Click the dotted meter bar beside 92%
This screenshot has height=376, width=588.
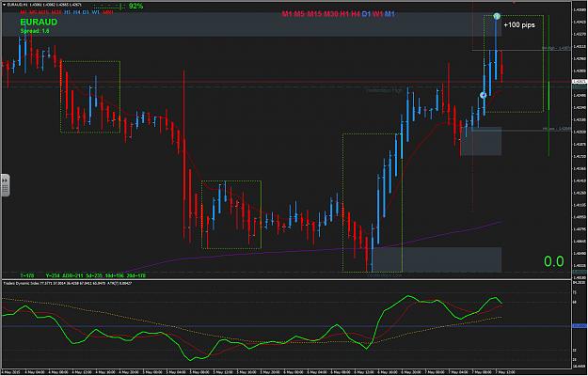coord(108,7)
